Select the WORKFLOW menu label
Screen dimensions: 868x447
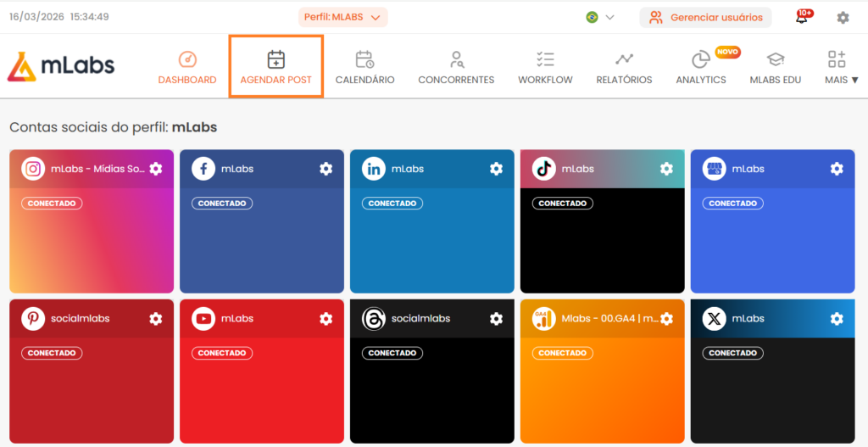(x=545, y=80)
